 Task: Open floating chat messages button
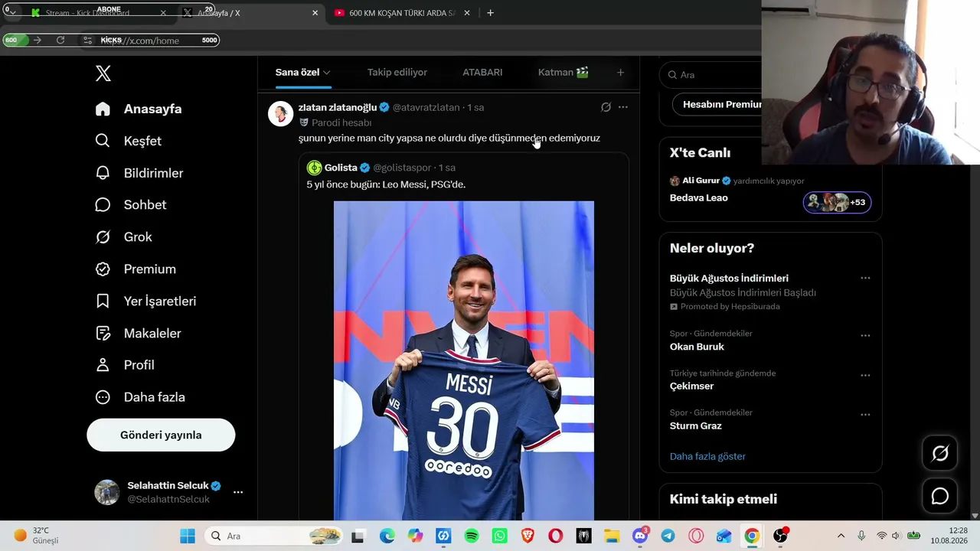click(940, 496)
